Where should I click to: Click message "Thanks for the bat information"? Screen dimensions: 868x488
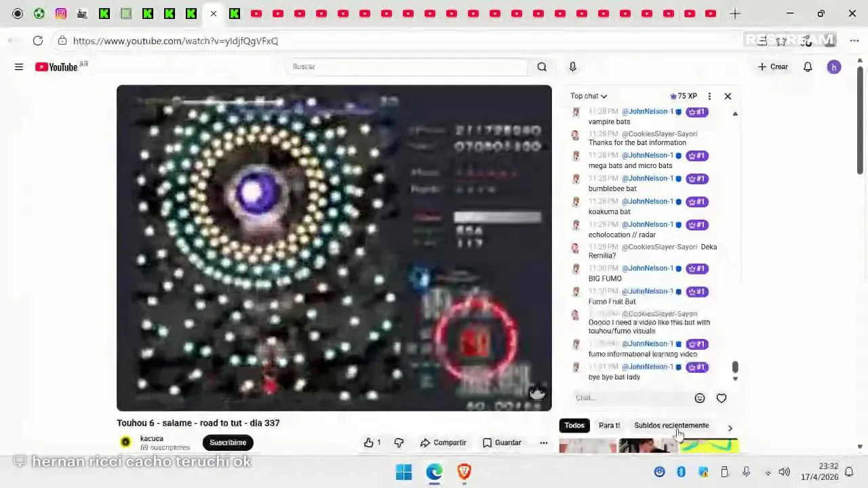coord(637,143)
